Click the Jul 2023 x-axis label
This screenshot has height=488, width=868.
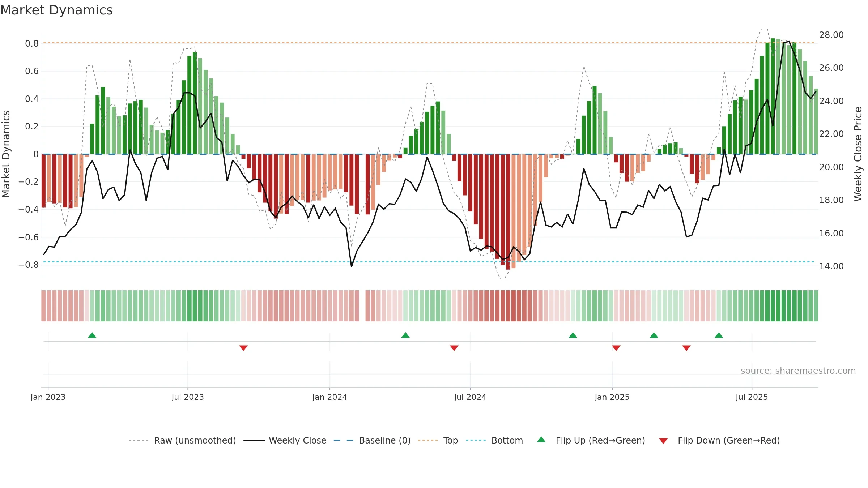click(x=188, y=397)
